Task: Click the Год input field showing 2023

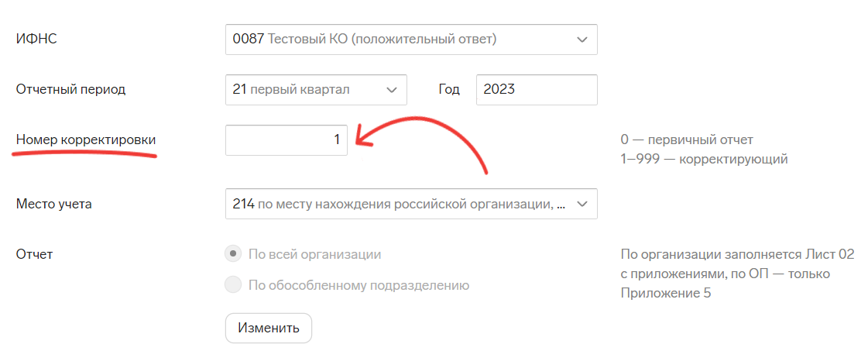Action: point(536,89)
